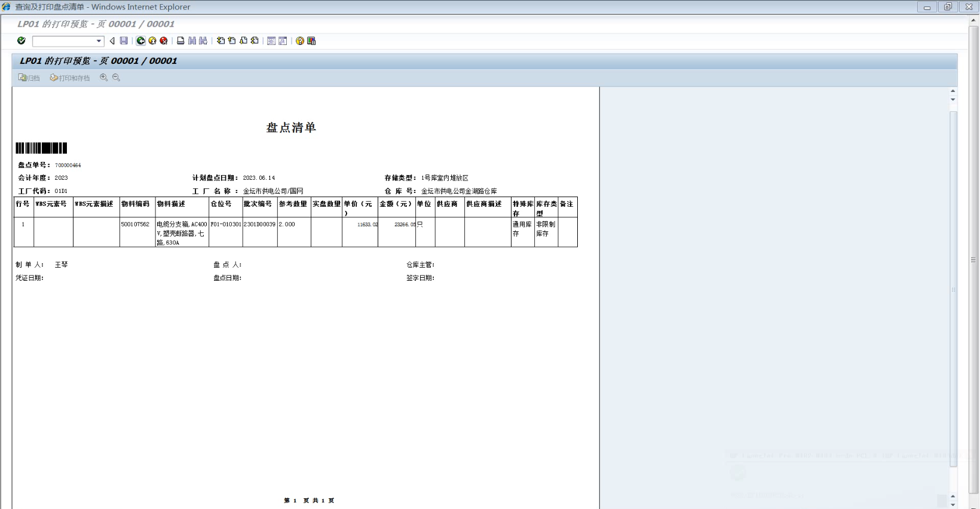Click the green Back arrow icon

tap(141, 41)
